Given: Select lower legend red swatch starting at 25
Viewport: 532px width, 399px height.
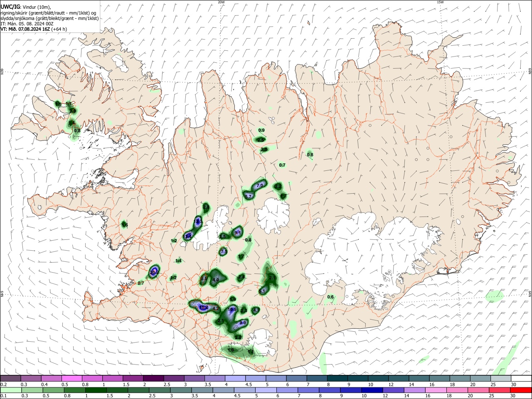Looking at the screenshot, I should (x=500, y=390).
